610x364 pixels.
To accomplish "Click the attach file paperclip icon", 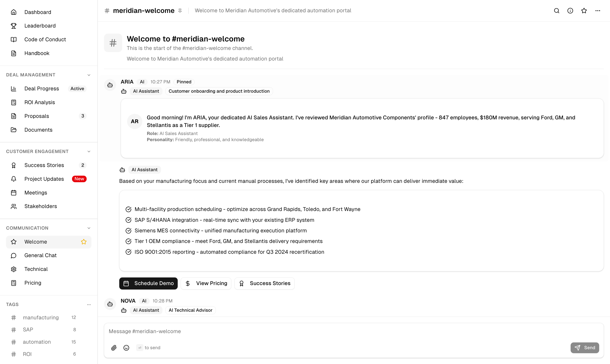I will 114,347.
